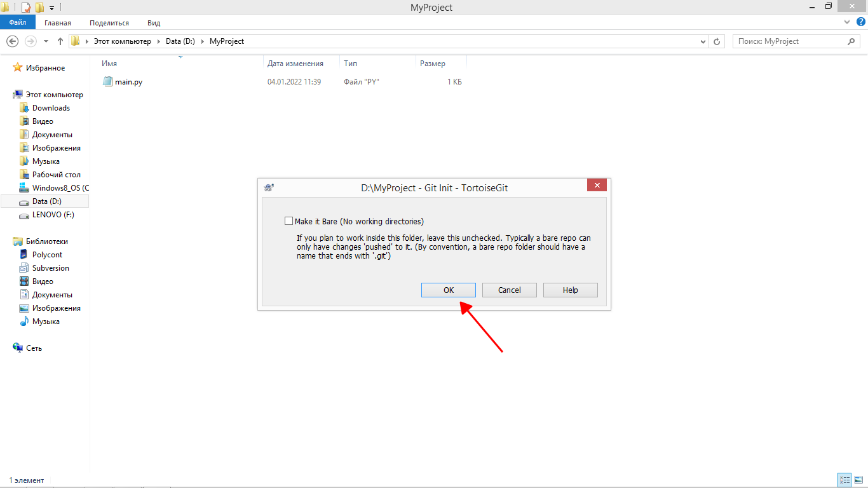Click the magnifier search icon
Image resolution: width=868 pixels, height=488 pixels.
pyautogui.click(x=852, y=41)
